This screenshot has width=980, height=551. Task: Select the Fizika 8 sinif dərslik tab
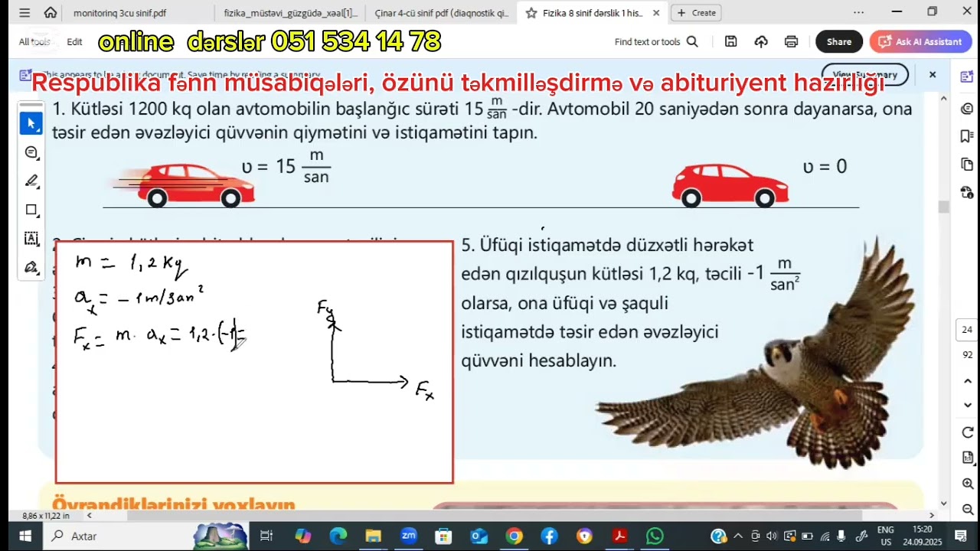[592, 13]
